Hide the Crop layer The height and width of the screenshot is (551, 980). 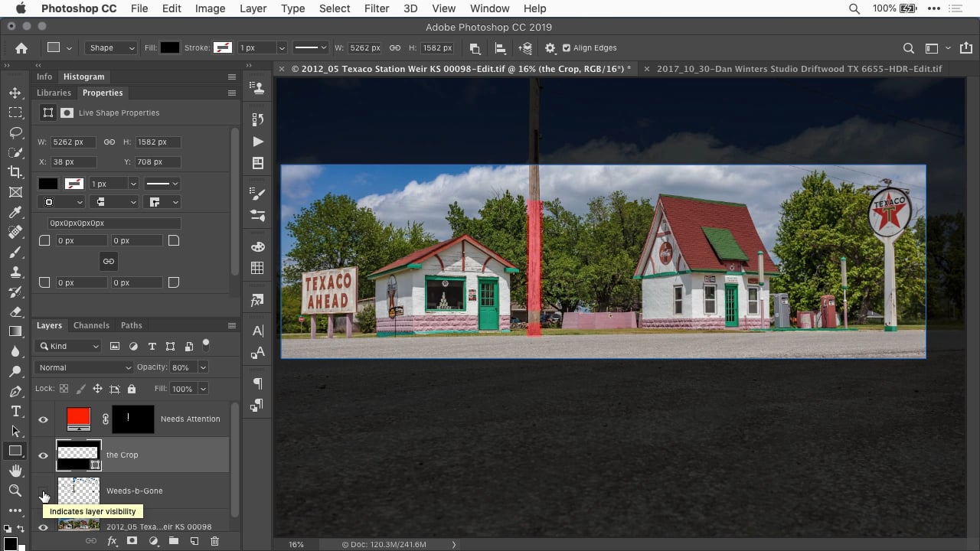click(43, 455)
